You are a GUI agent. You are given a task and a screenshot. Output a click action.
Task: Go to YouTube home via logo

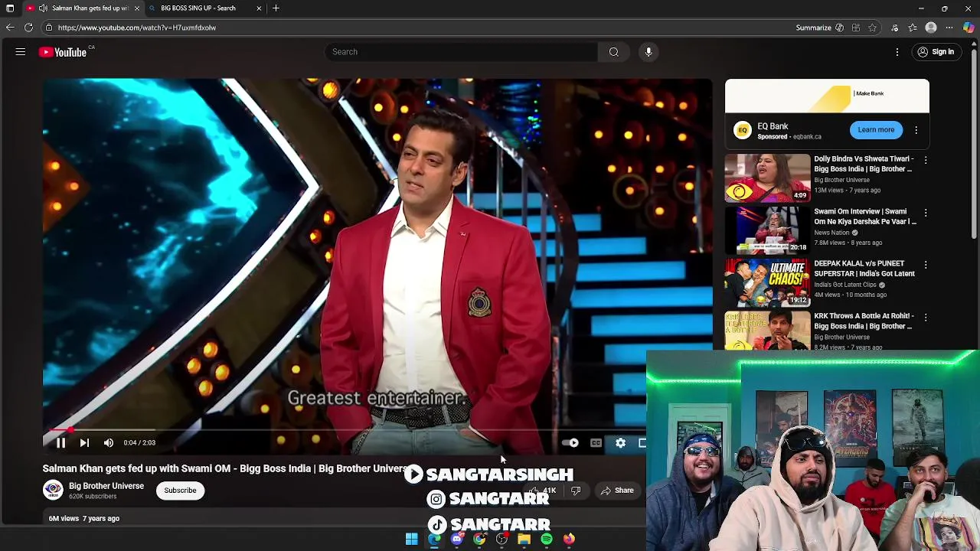click(64, 52)
